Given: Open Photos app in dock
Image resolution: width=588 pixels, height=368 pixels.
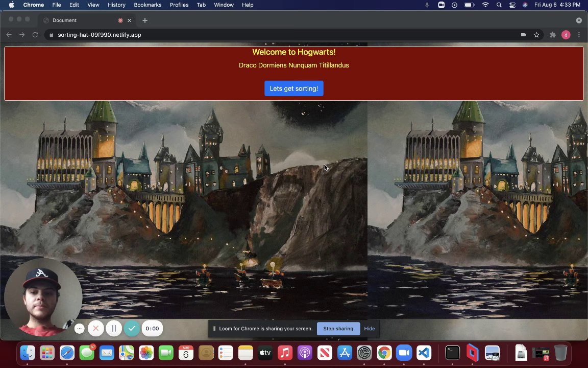Looking at the screenshot, I should pos(146,353).
